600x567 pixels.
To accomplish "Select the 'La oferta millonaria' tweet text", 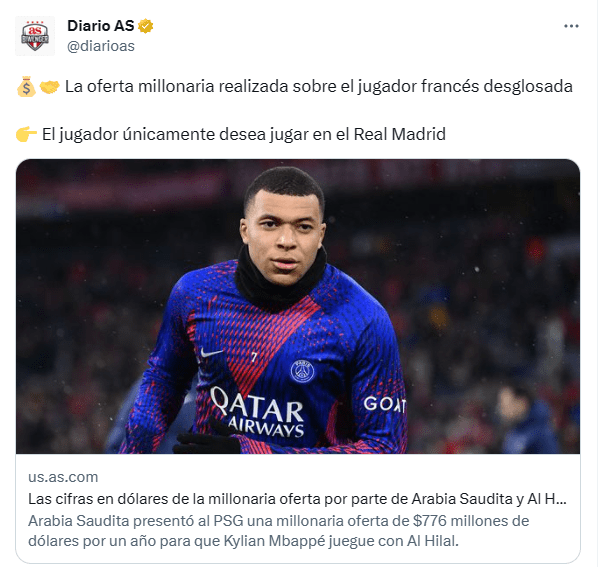I will [x=319, y=86].
